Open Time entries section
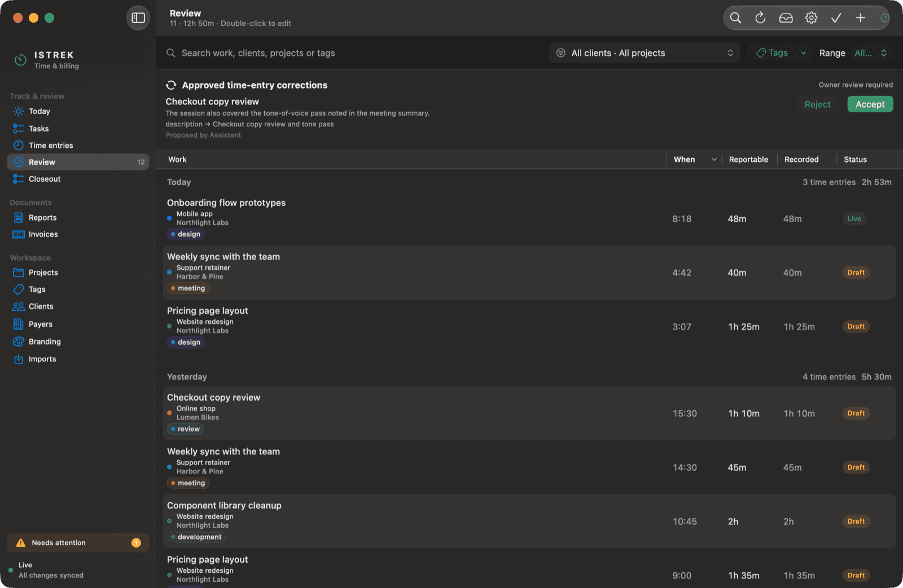903x588 pixels. pos(78,146)
